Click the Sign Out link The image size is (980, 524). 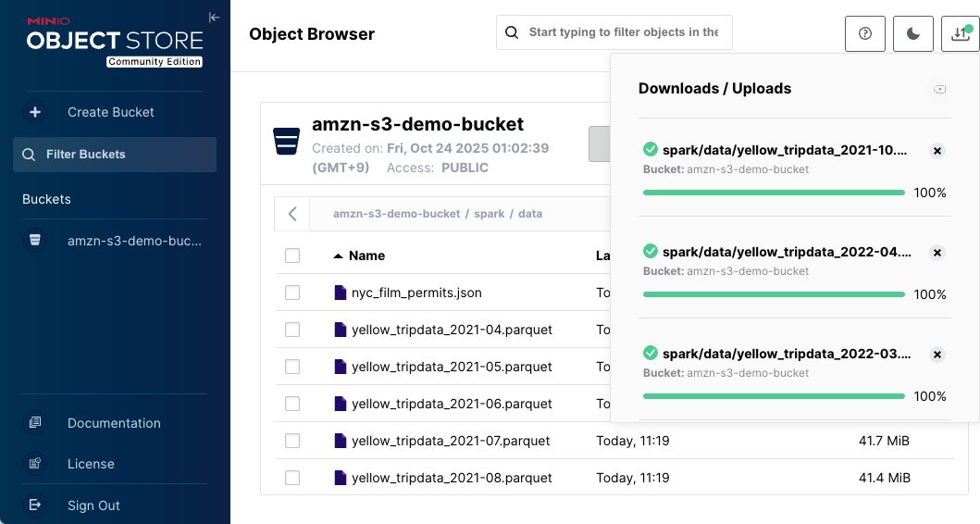93,505
